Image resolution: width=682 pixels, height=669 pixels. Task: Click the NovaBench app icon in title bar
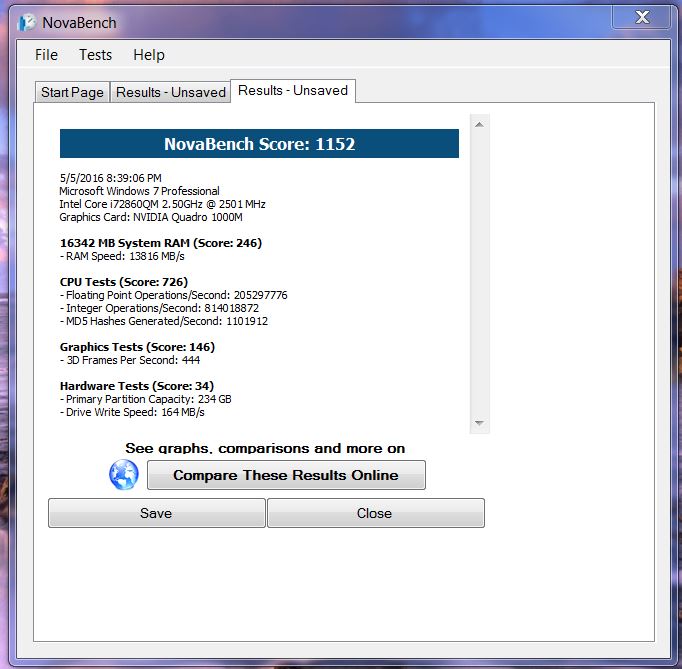tap(26, 23)
